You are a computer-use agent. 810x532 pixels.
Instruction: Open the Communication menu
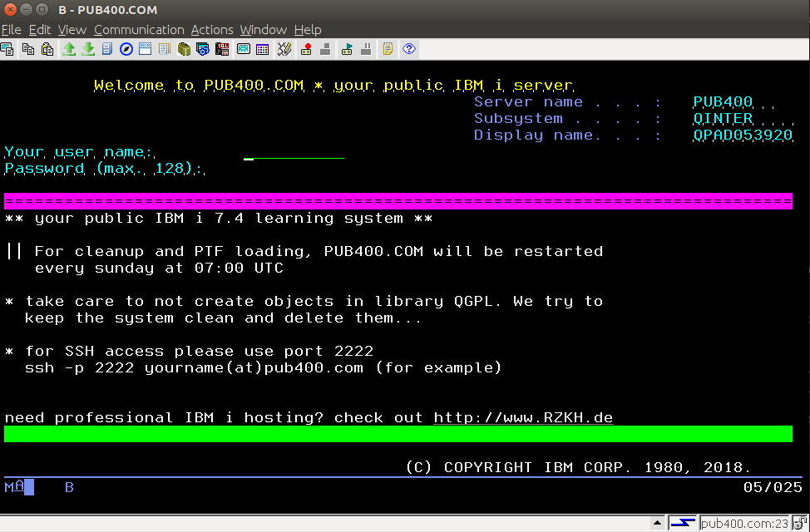click(x=138, y=30)
